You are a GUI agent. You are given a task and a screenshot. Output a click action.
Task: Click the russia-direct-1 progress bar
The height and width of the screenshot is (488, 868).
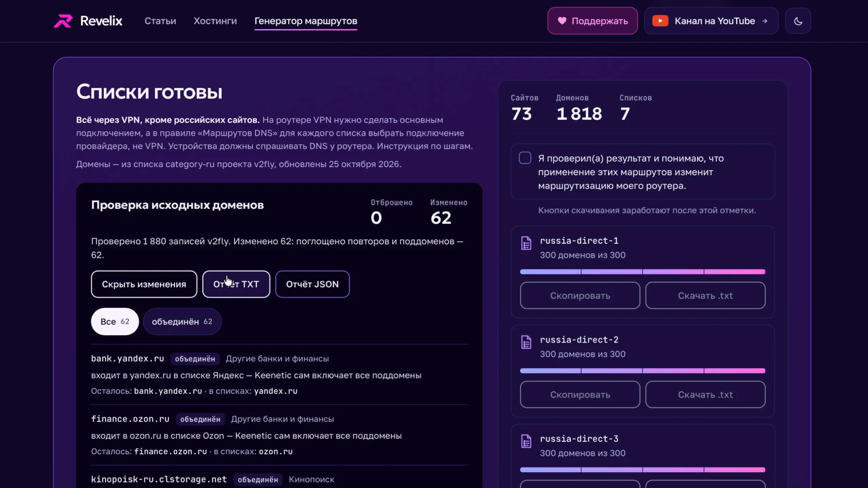tap(643, 272)
